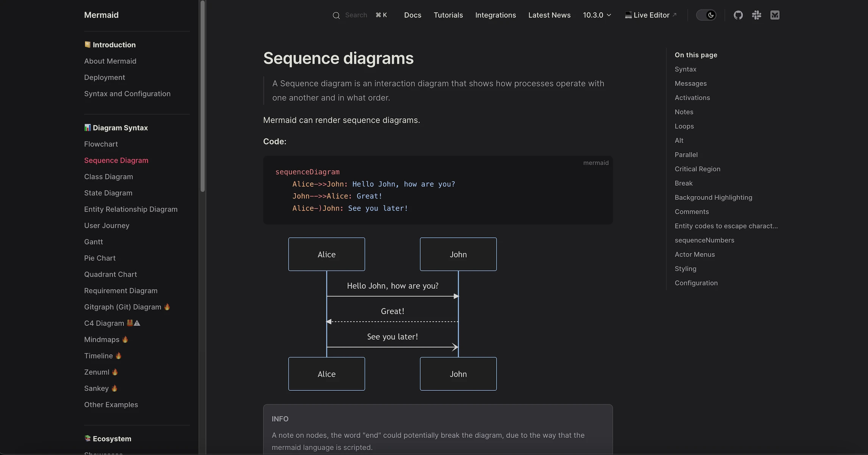Open About Mermaid in sidebar
The image size is (868, 455).
point(110,61)
